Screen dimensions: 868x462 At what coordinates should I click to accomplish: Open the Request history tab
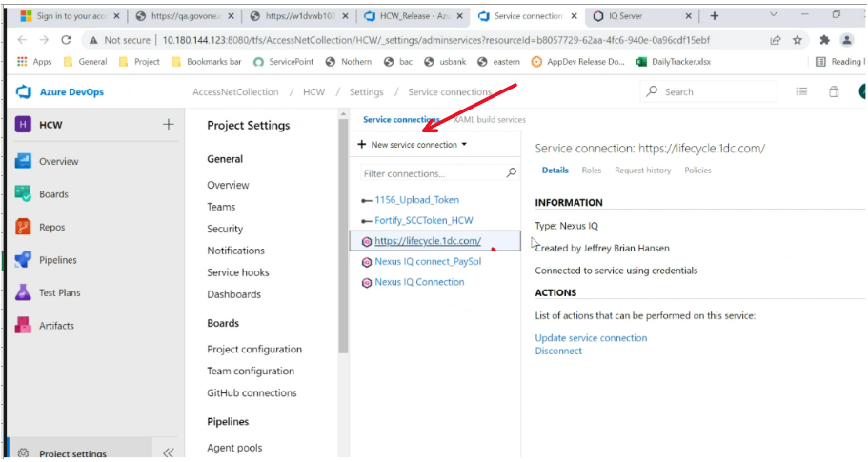642,171
